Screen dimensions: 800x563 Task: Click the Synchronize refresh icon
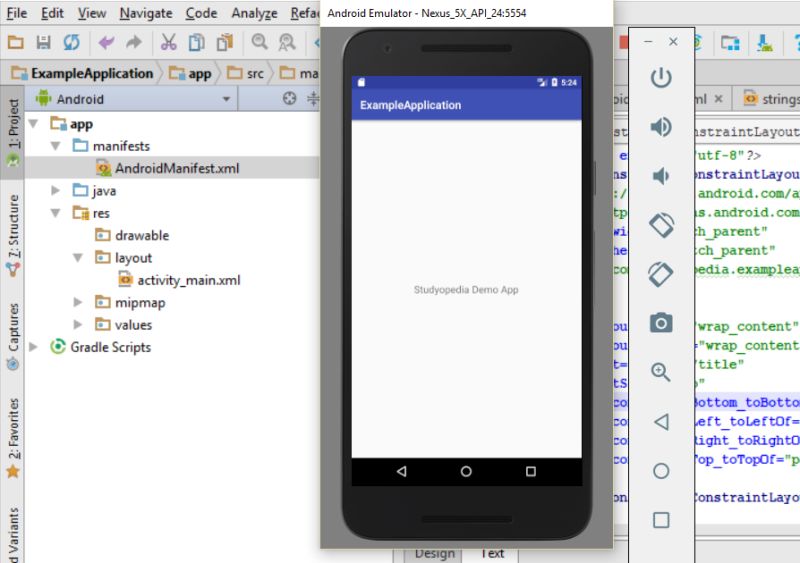[x=71, y=42]
